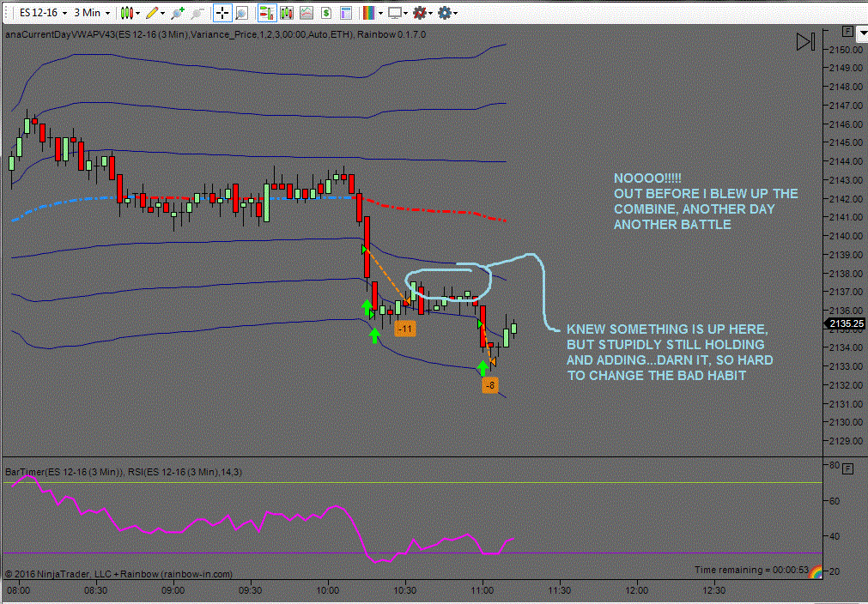Click the zoom in magnifier icon
This screenshot has width=868, height=604.
pyautogui.click(x=178, y=12)
